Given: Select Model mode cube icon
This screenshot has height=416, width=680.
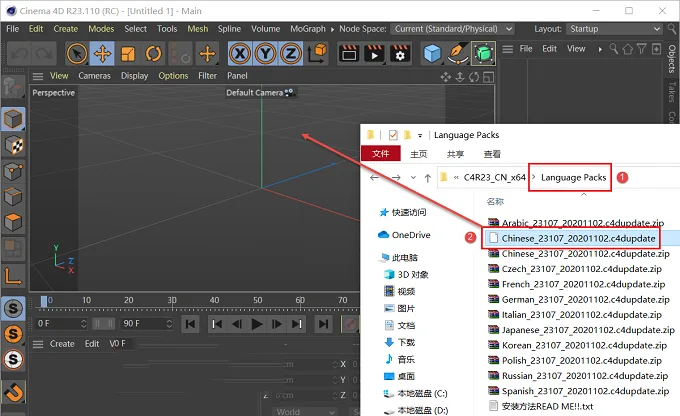Looking at the screenshot, I should click(x=13, y=119).
